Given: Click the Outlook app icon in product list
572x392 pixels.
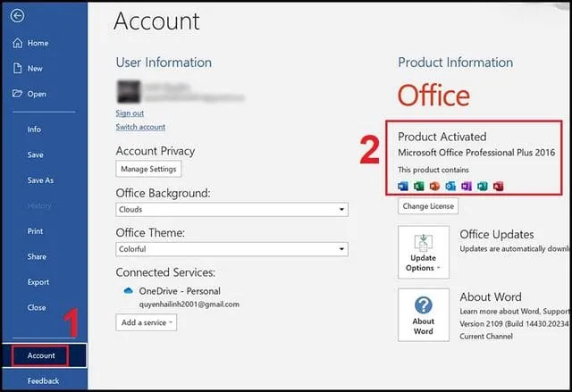Looking at the screenshot, I should 450,186.
